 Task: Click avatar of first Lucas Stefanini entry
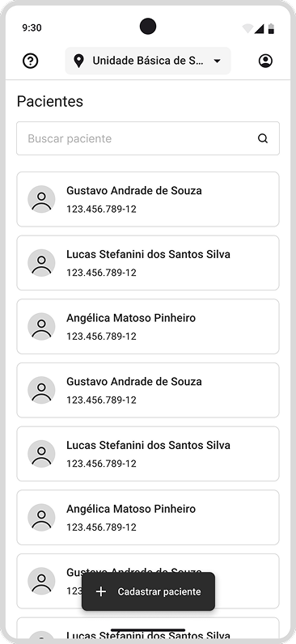[41, 263]
